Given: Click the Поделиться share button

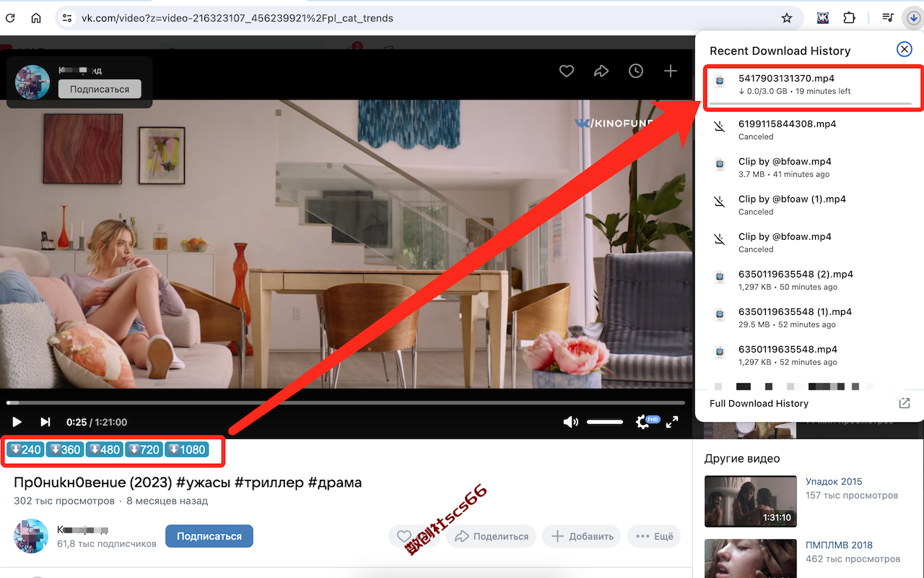Looking at the screenshot, I should (x=491, y=536).
